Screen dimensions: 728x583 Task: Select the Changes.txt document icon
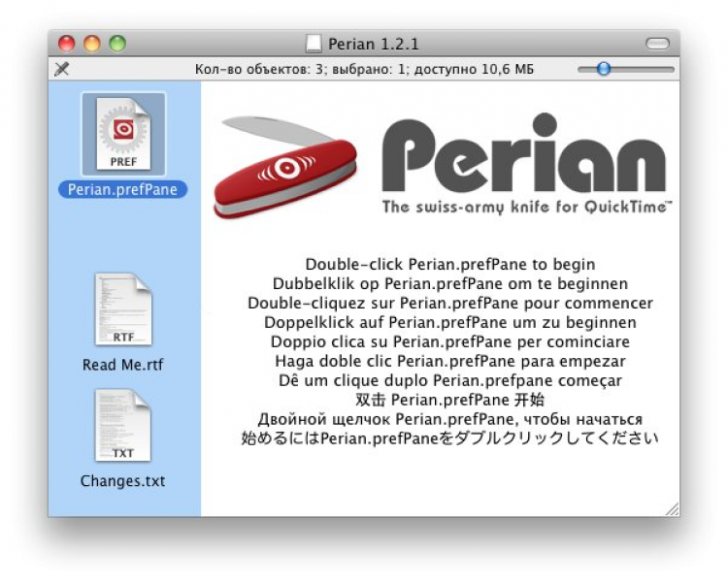[123, 425]
